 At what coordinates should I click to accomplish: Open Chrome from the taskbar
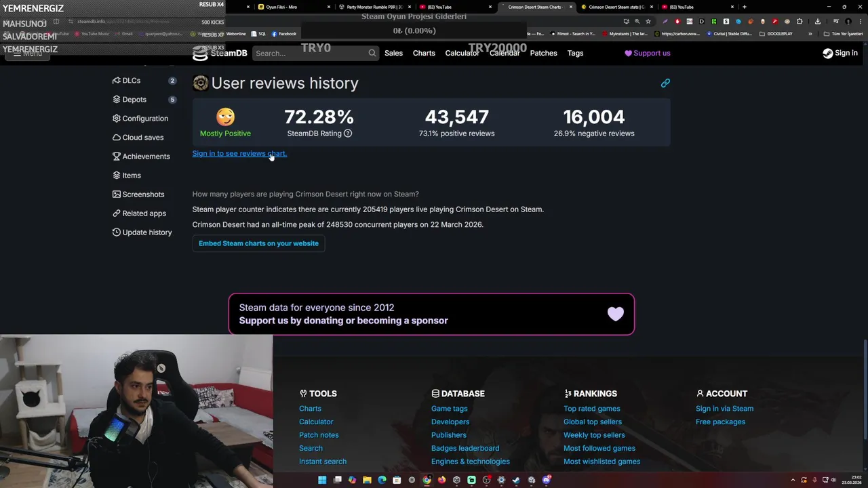(427, 480)
